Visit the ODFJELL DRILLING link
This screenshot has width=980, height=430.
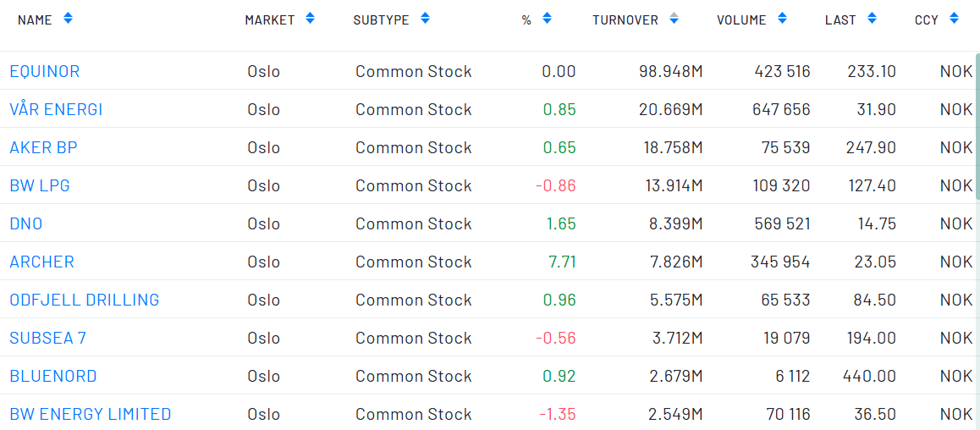[x=85, y=300]
